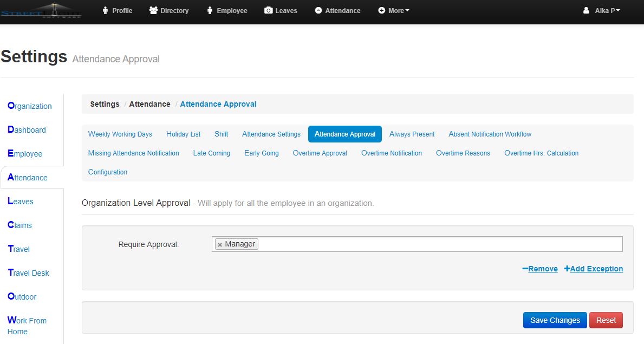Screen dimensions: 644x344
Task: Open Leaves in the left sidebar
Action: tap(21, 202)
